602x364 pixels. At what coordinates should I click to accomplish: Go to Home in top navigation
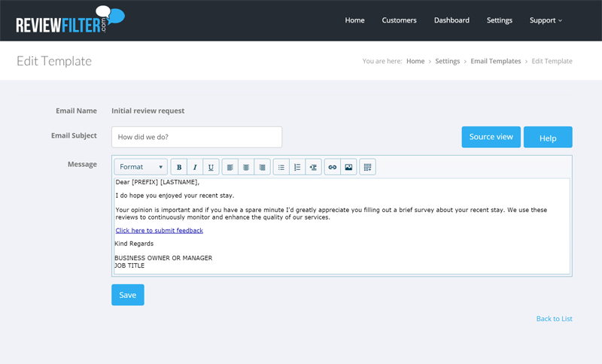(x=354, y=20)
